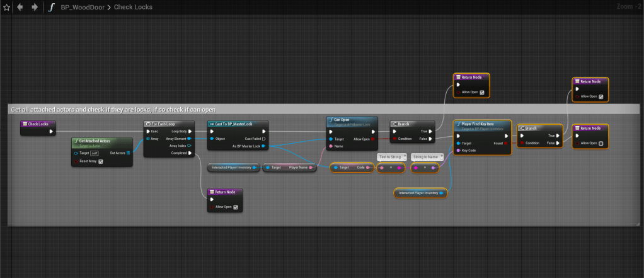Click the Can Open function icon
Image resolution: width=644 pixels, height=278 pixels.
330,120
